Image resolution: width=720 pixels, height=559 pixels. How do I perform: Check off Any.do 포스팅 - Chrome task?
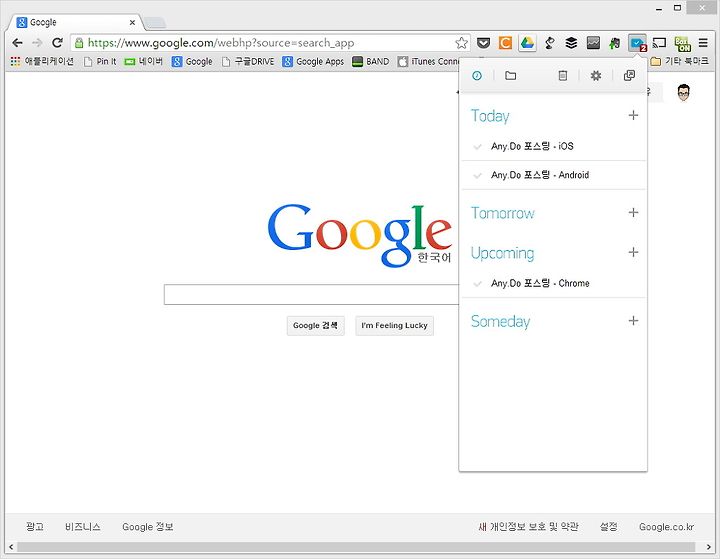[478, 283]
